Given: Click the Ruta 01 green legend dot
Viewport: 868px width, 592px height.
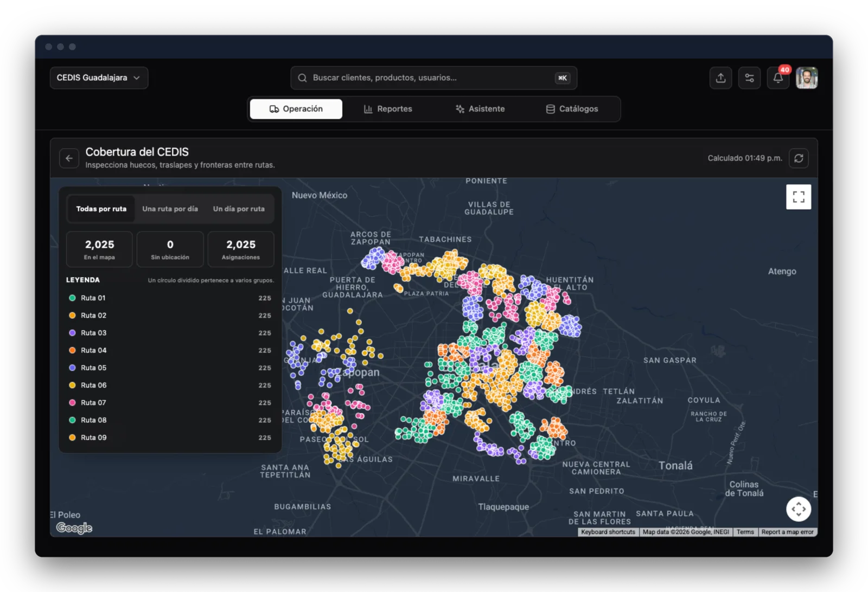Looking at the screenshot, I should (x=72, y=298).
